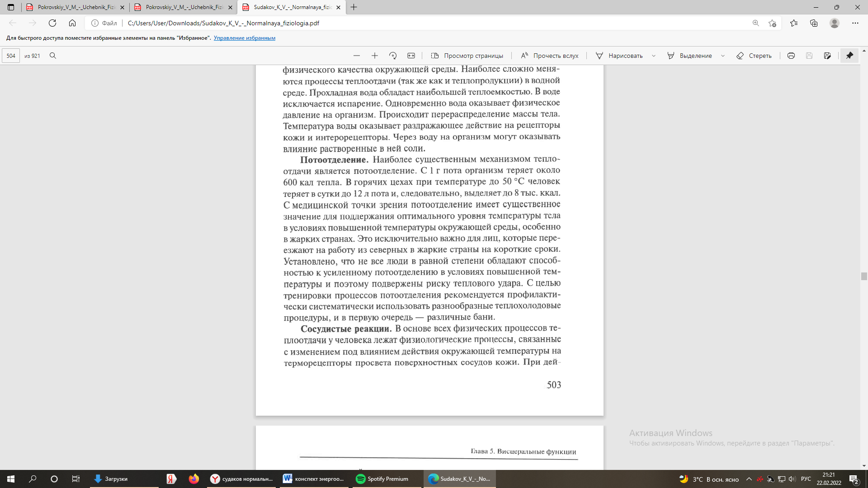Switch keyboard language 'РУС'
The width and height of the screenshot is (868, 488).
click(x=806, y=479)
